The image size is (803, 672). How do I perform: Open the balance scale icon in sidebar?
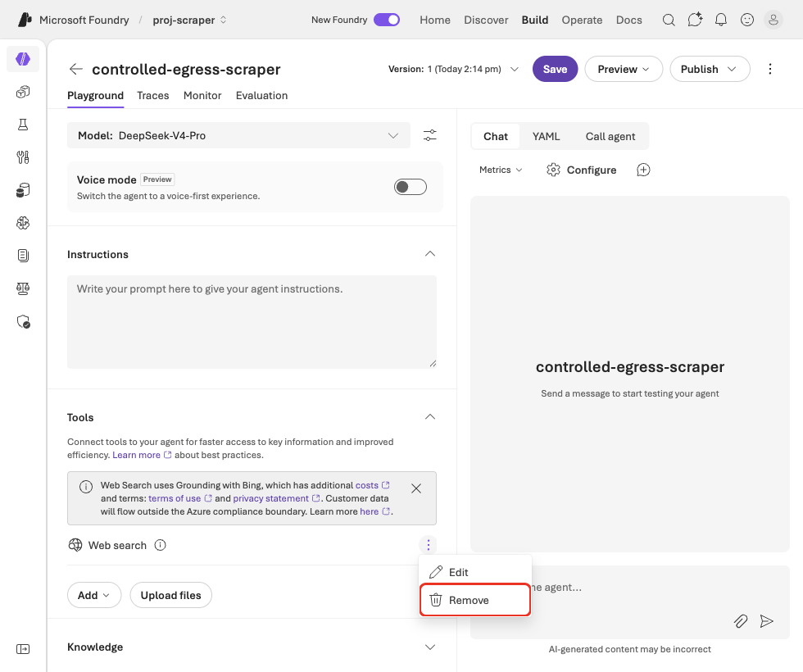coord(23,288)
